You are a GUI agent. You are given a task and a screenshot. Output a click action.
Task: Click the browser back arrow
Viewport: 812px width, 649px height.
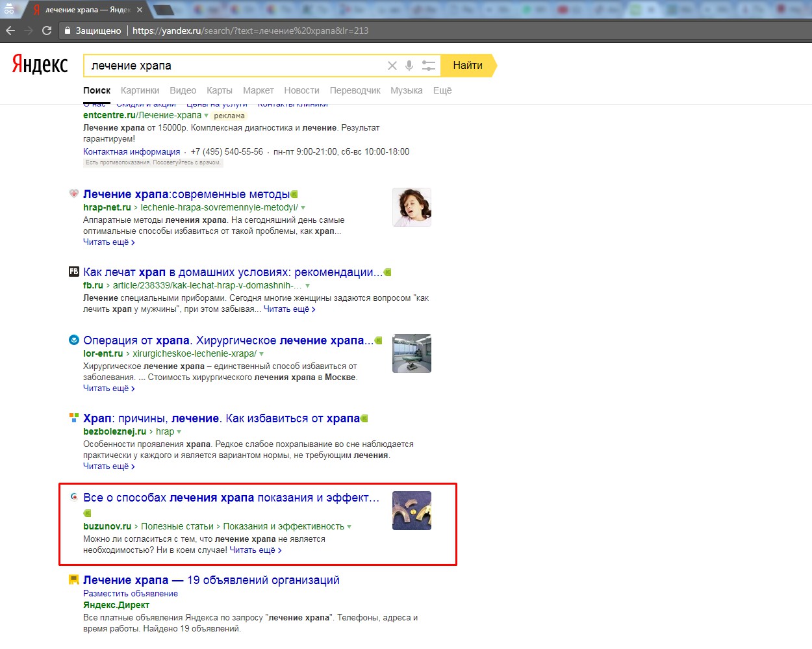[10, 31]
